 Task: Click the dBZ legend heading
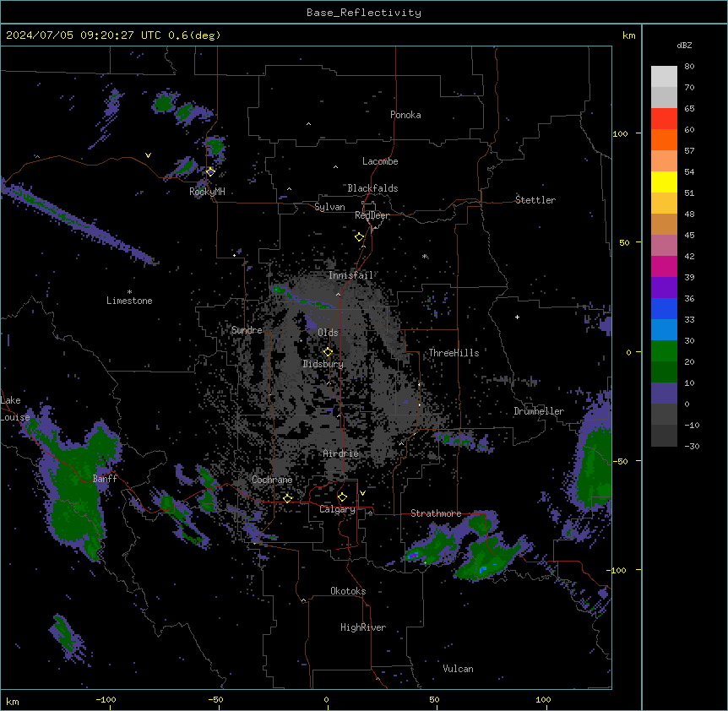coord(684,45)
